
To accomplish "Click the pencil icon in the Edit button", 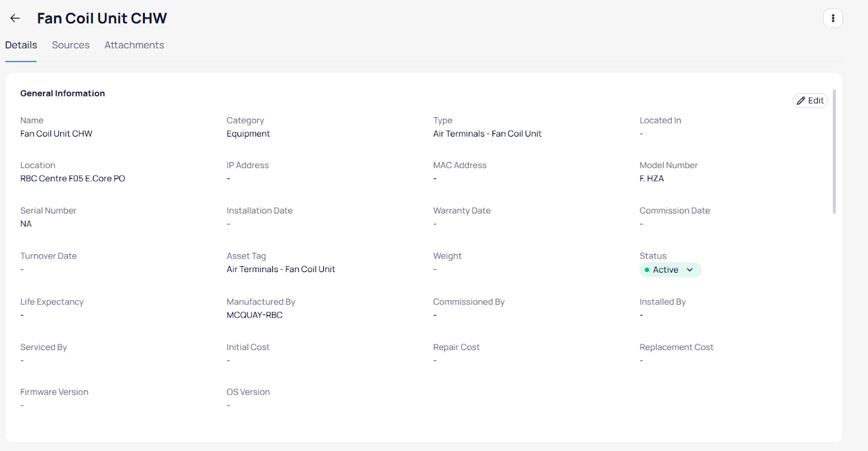I will pyautogui.click(x=801, y=101).
